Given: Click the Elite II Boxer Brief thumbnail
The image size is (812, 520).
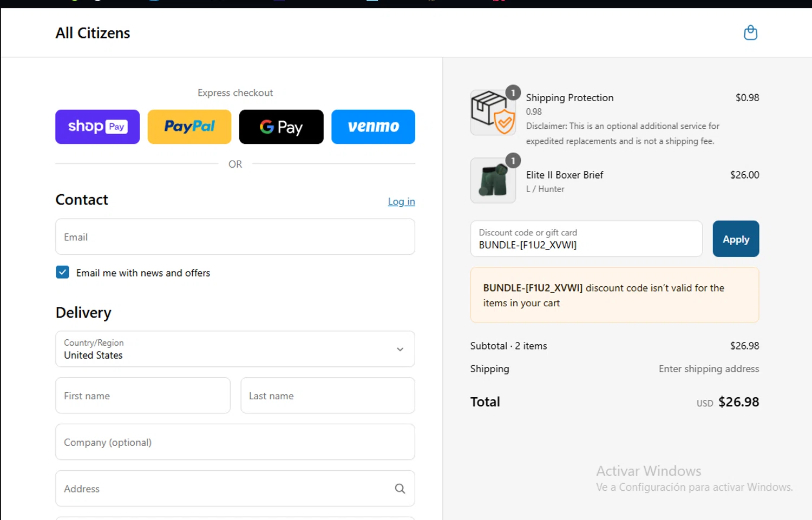Looking at the screenshot, I should point(493,180).
